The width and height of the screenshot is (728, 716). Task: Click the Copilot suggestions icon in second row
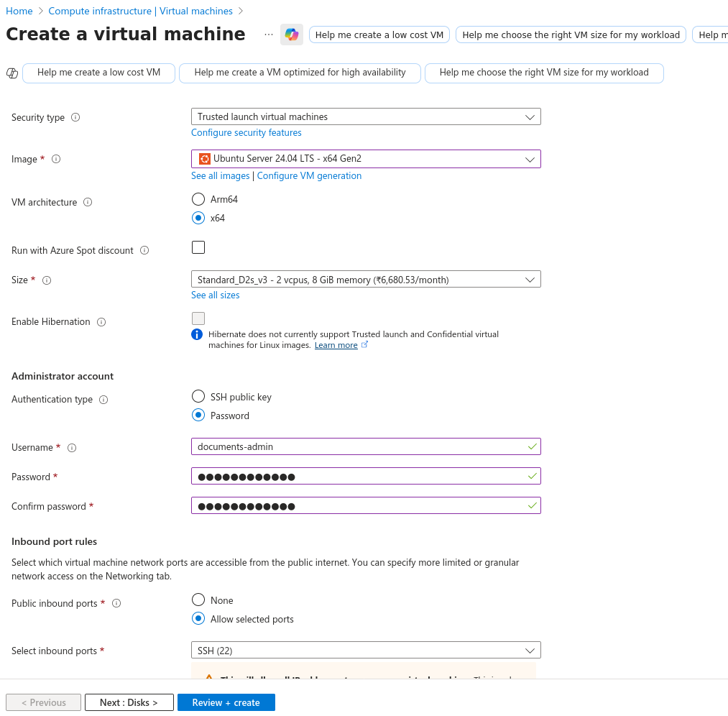(x=12, y=73)
